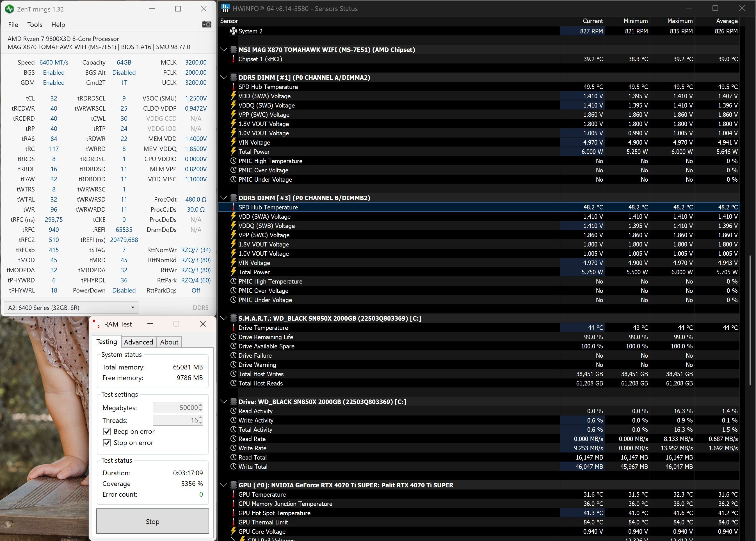Click the Sensor column header
This screenshot has height=541, width=756.
[389, 21]
